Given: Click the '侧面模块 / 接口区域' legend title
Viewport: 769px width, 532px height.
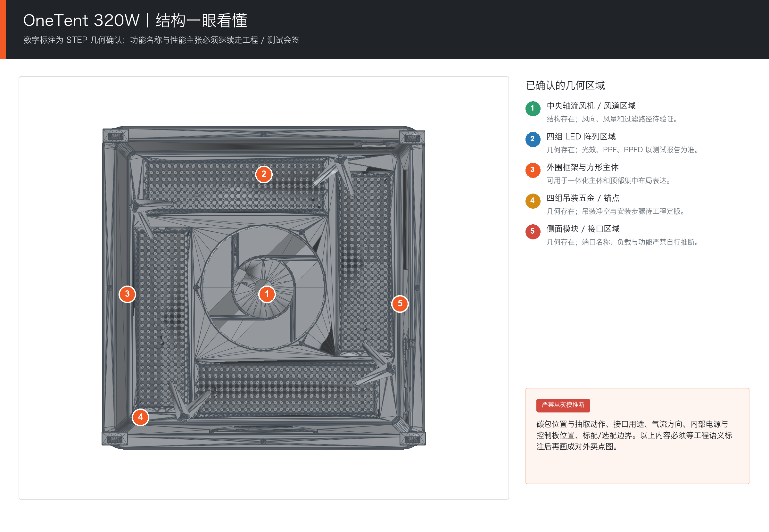Looking at the screenshot, I should tap(583, 229).
